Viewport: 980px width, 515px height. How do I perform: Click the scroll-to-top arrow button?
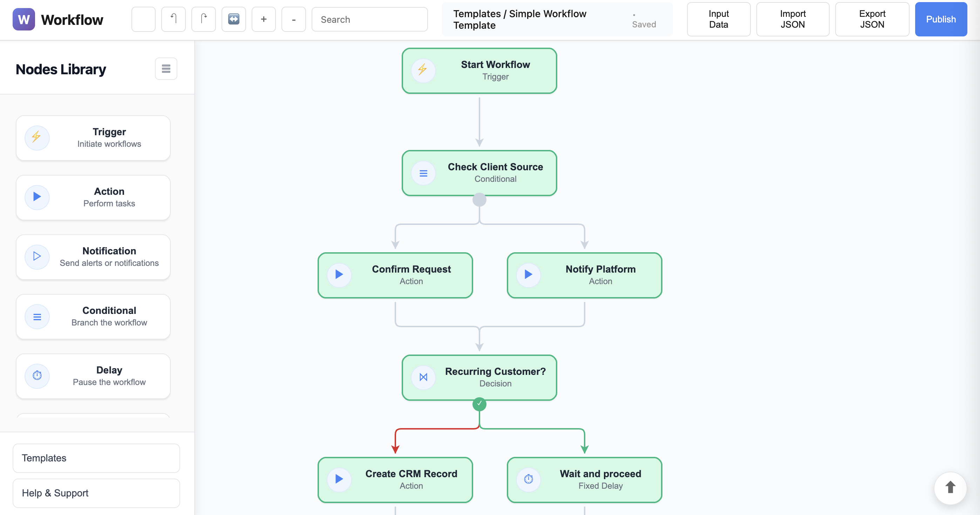click(x=950, y=487)
